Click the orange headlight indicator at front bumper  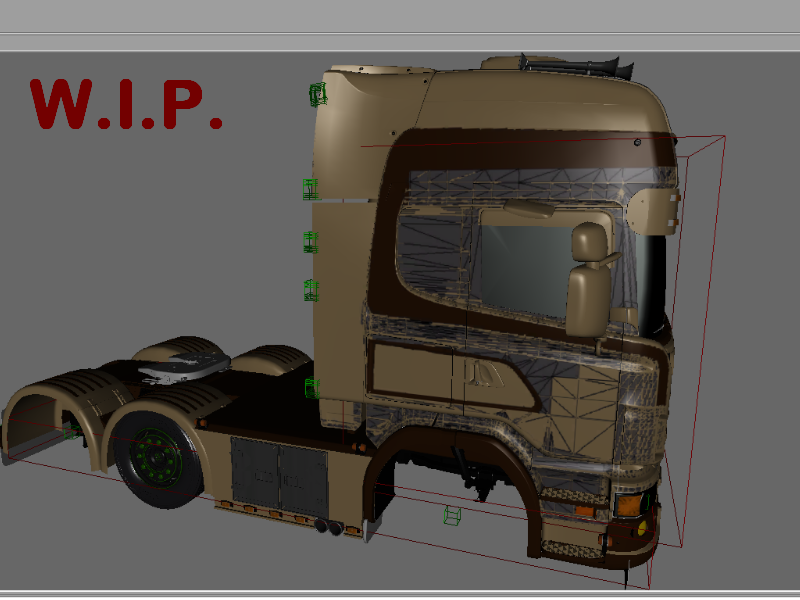tap(628, 505)
